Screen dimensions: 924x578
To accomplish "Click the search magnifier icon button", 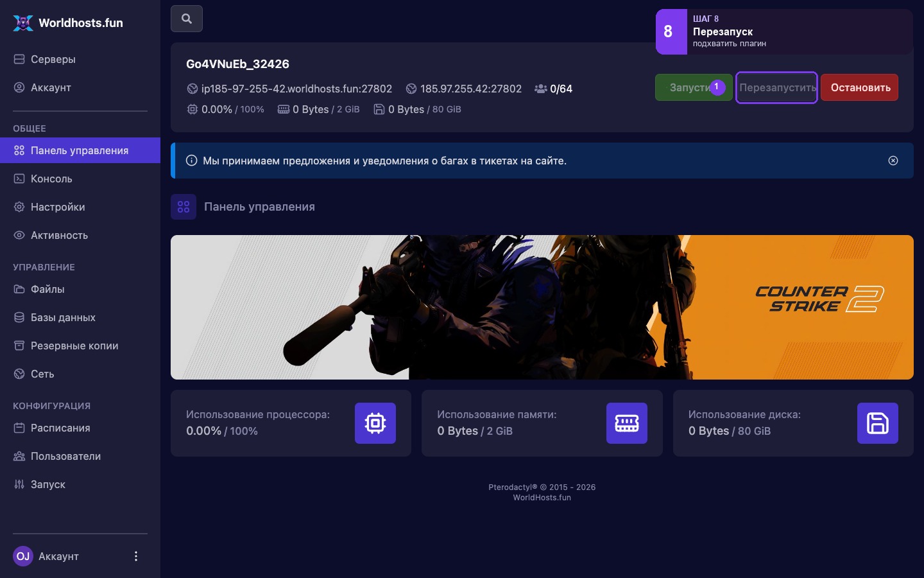I will (187, 19).
